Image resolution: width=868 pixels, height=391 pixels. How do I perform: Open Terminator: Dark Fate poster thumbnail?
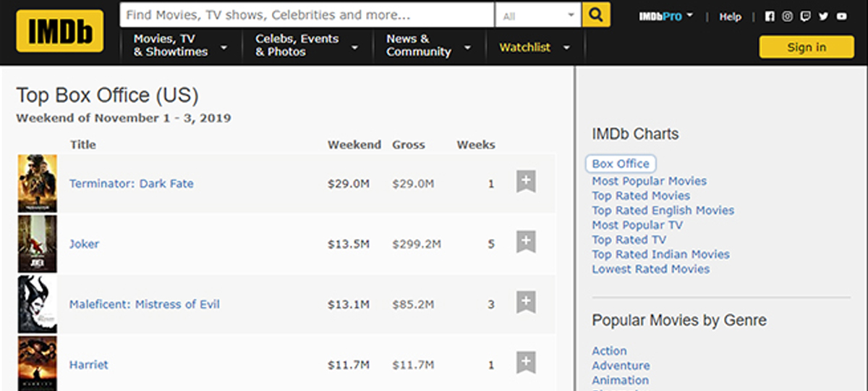pyautogui.click(x=37, y=183)
